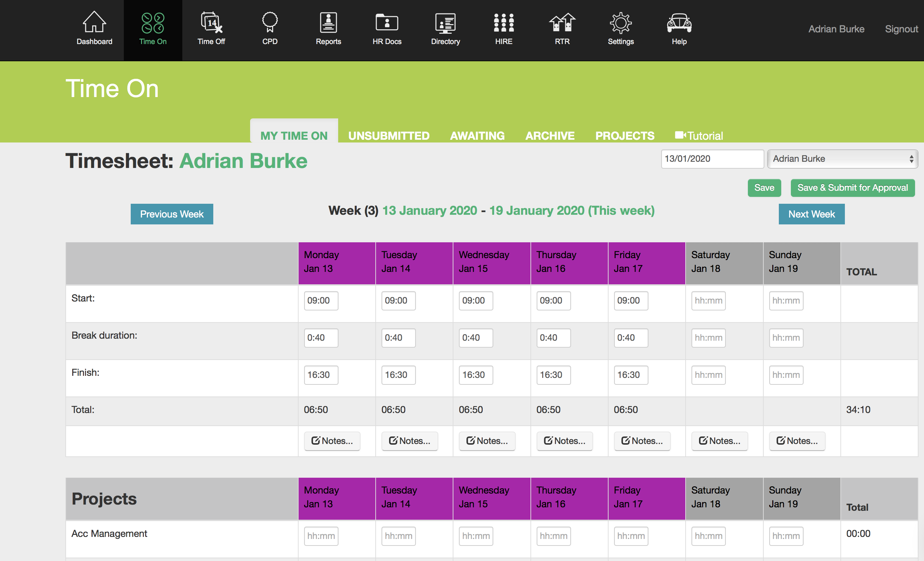Open the Tutorial video link

699,136
